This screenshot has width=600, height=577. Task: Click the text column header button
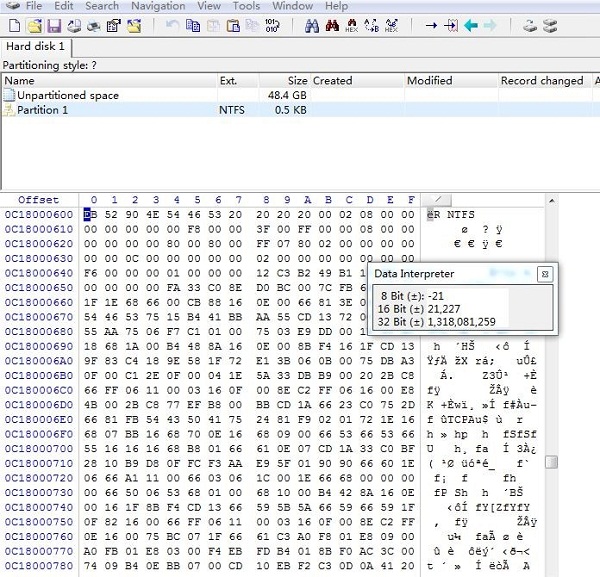point(436,200)
